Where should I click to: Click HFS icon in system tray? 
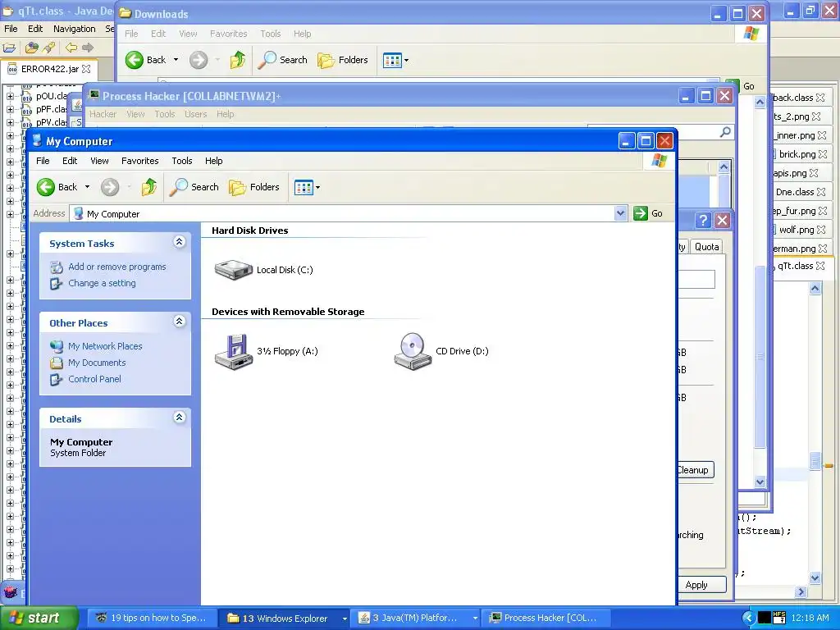point(779,618)
